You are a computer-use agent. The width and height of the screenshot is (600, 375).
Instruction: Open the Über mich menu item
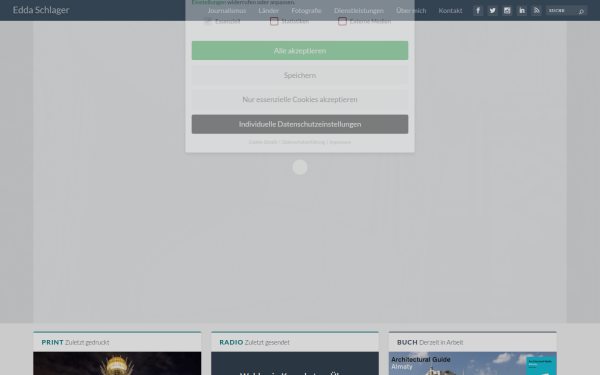tap(411, 11)
